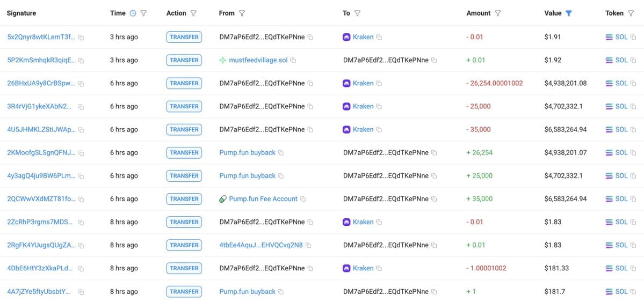Filter the To column
This screenshot has height=303, width=644.
357,13
